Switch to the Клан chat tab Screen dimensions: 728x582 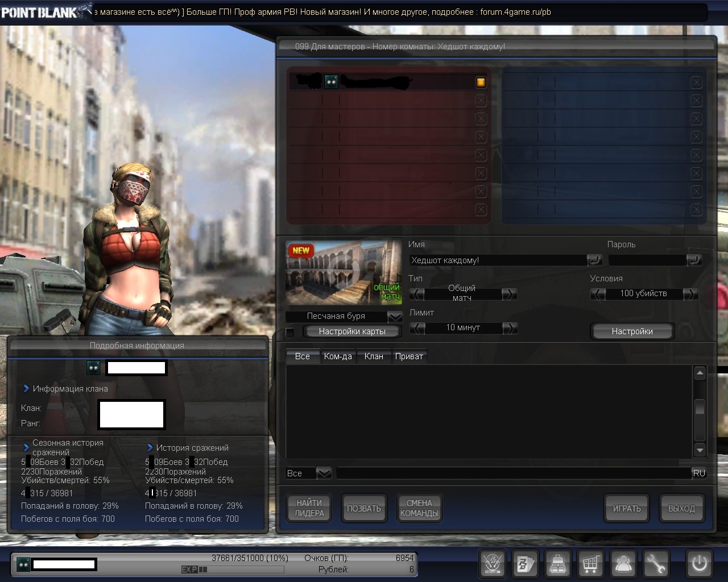point(374,356)
